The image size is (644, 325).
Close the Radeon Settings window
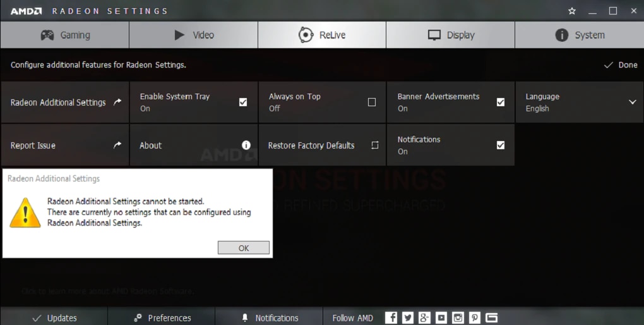pyautogui.click(x=634, y=11)
